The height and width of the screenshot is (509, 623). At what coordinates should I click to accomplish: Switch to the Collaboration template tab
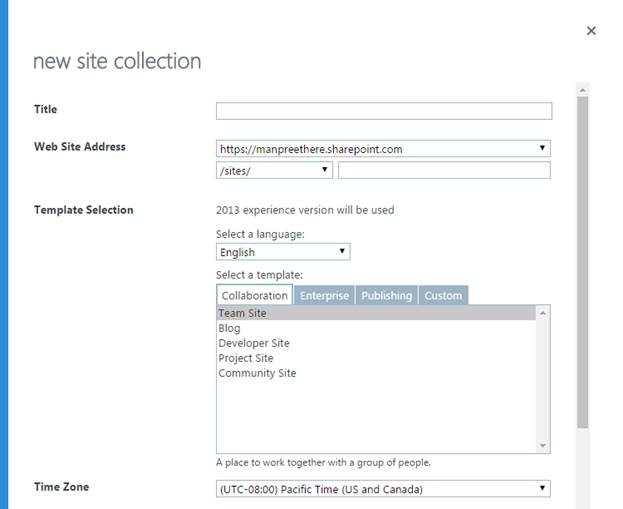[x=254, y=295]
